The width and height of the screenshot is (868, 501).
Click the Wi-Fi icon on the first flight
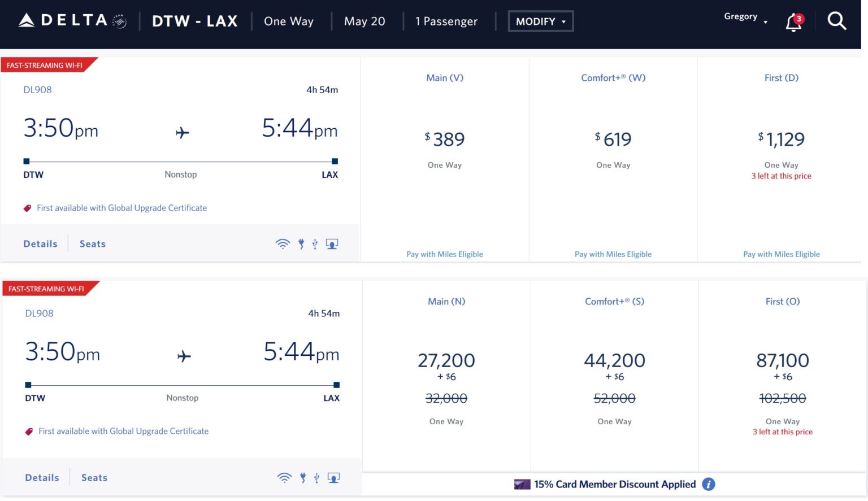click(x=283, y=243)
